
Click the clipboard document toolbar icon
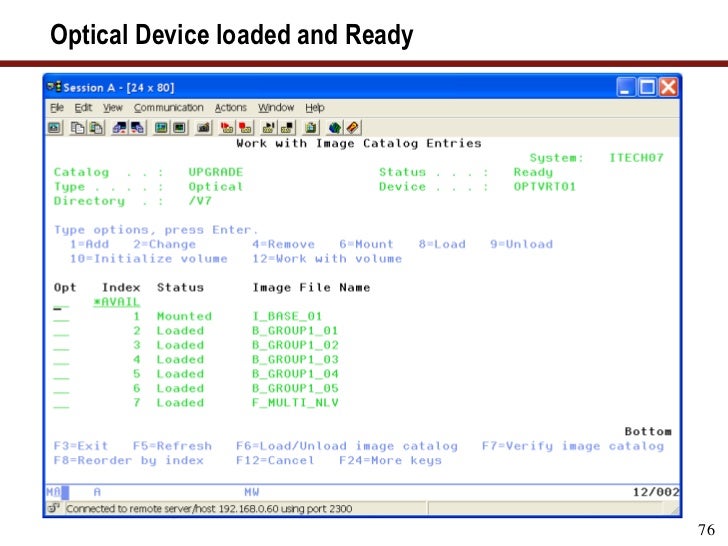coord(311,128)
